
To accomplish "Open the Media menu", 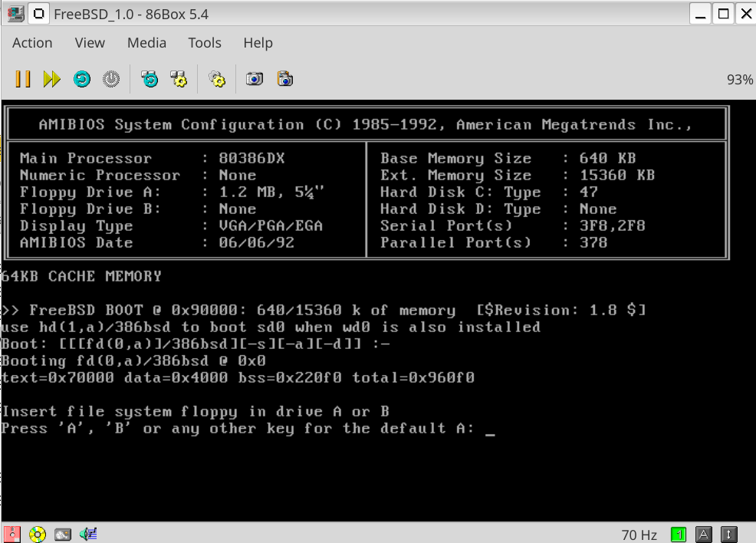I will pyautogui.click(x=146, y=43).
